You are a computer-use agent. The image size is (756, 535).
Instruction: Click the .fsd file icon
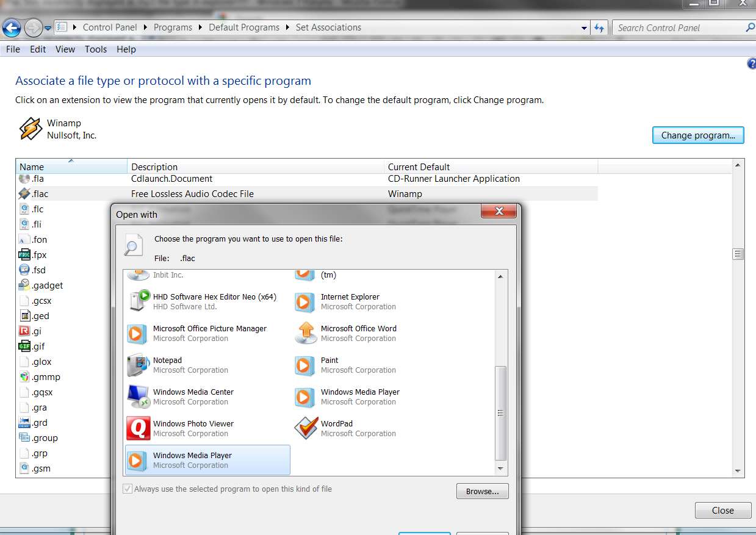(24, 270)
